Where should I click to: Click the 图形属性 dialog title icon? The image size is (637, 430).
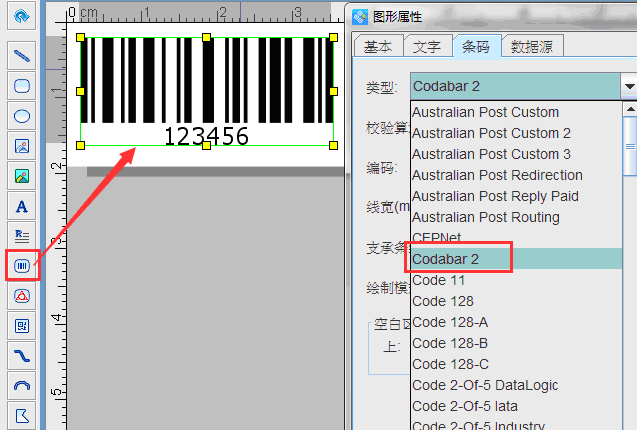[360, 17]
